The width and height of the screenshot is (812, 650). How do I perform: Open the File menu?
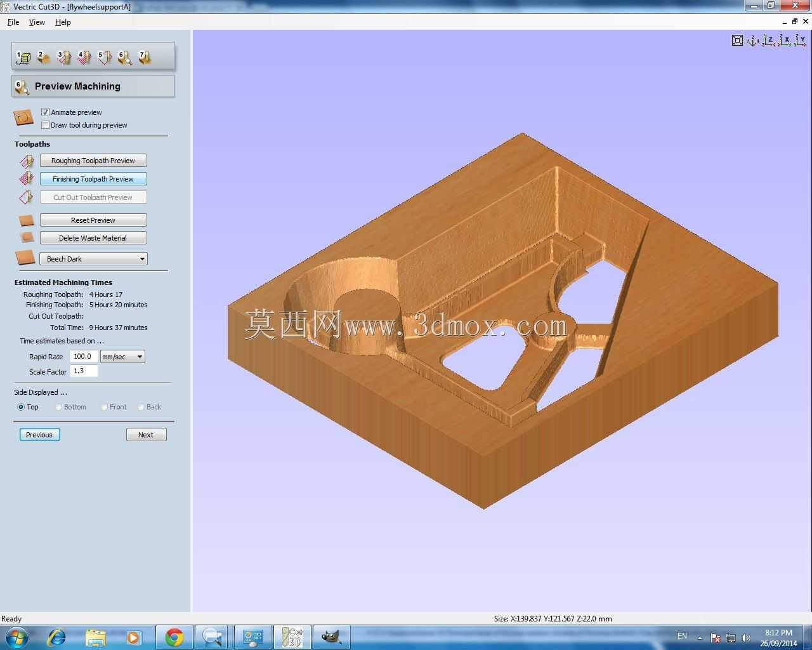13,22
